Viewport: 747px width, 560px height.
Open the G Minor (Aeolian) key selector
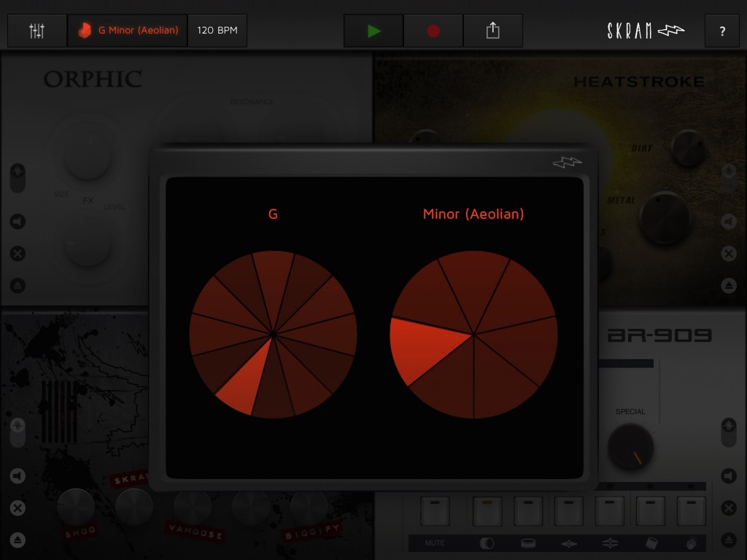128,31
